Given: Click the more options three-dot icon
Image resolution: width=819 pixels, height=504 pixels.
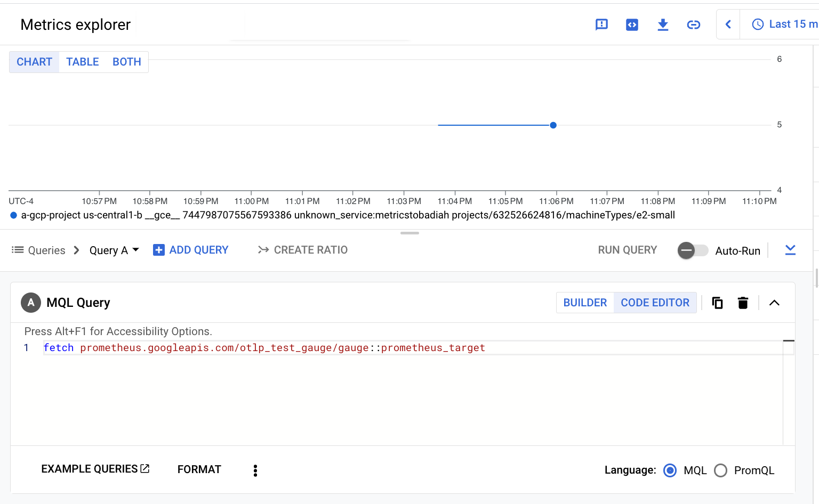Looking at the screenshot, I should pos(255,470).
